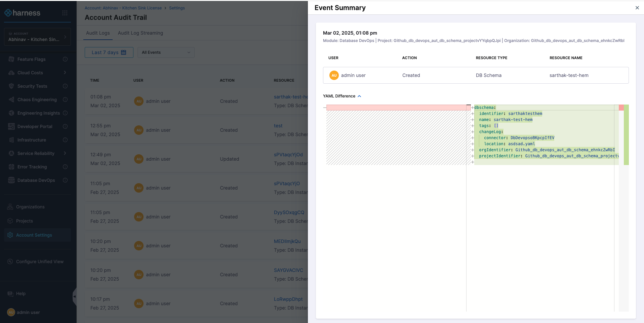644x323 pixels.
Task: Expand the Cloud Costs section
Action: click(x=30, y=73)
